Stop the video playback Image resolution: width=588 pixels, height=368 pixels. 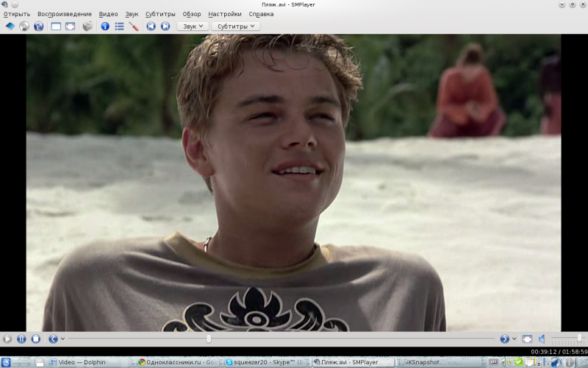(35, 339)
